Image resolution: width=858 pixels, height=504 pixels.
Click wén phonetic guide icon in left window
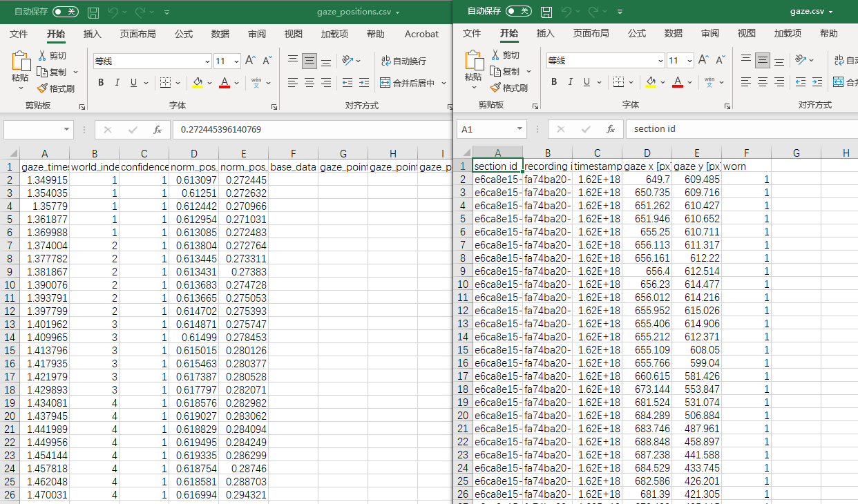pos(256,83)
